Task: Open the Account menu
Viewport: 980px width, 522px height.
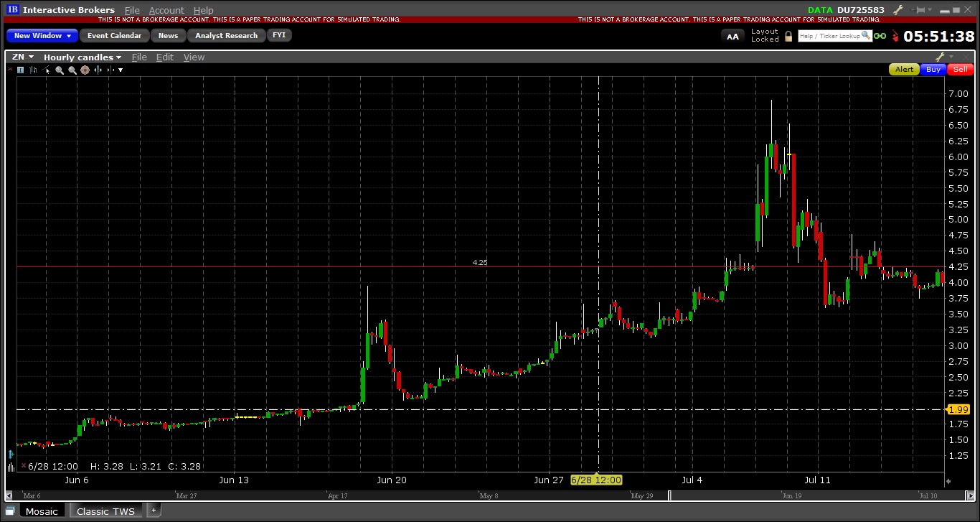Action: (x=166, y=10)
